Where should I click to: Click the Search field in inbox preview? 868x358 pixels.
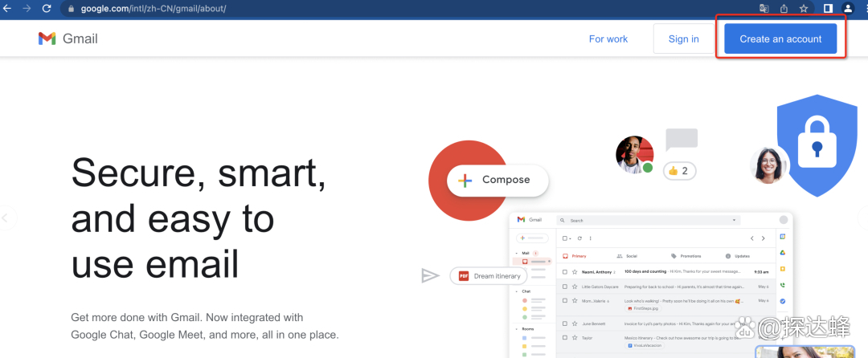tap(649, 220)
